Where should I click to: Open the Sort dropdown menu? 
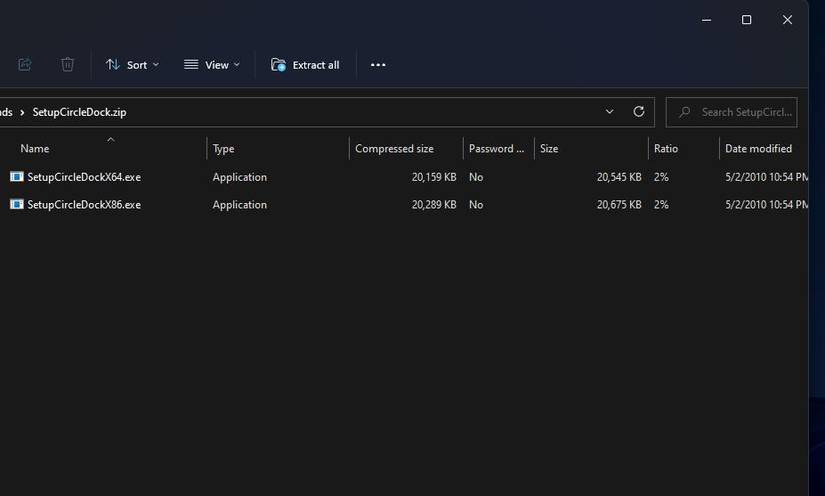coord(132,65)
